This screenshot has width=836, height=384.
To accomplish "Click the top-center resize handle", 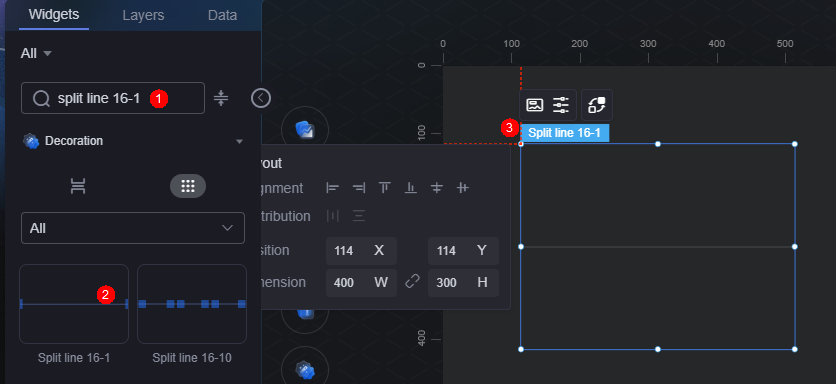I will click(657, 144).
